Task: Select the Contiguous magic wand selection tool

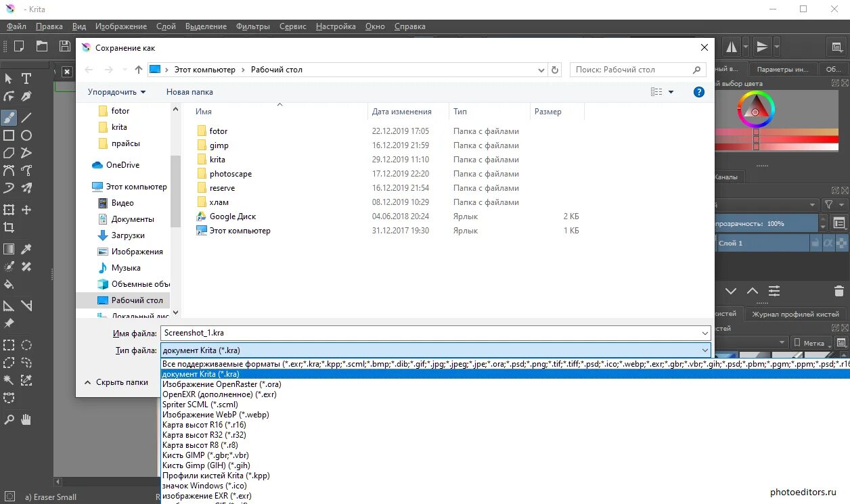Action: (9, 380)
